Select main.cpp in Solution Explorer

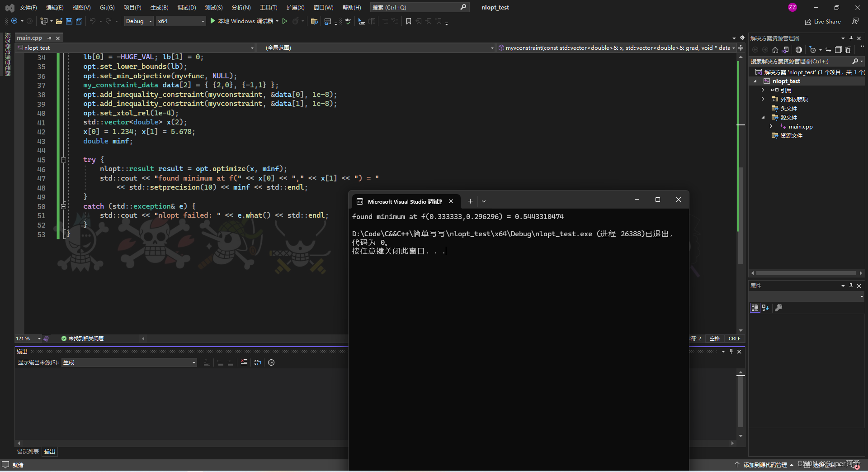[x=801, y=126]
